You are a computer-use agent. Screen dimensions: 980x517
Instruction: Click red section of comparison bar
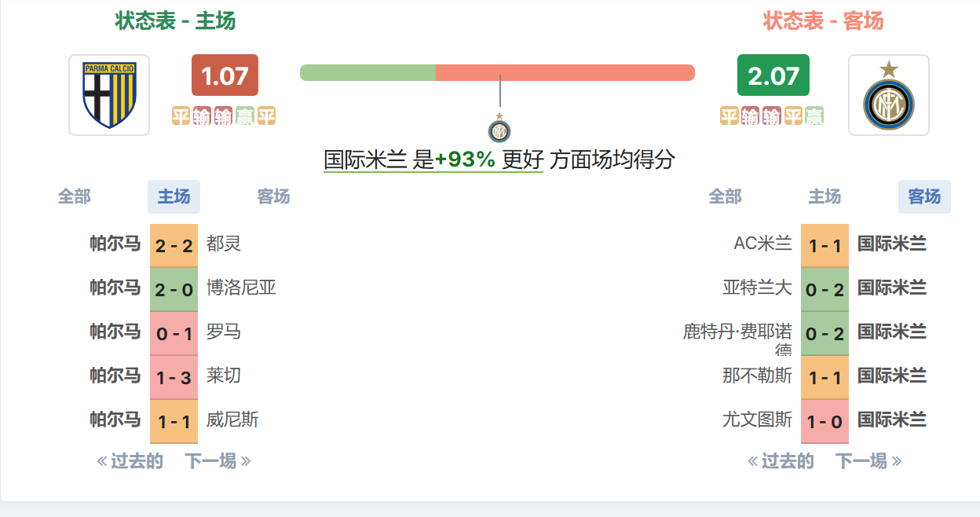[x=565, y=72]
